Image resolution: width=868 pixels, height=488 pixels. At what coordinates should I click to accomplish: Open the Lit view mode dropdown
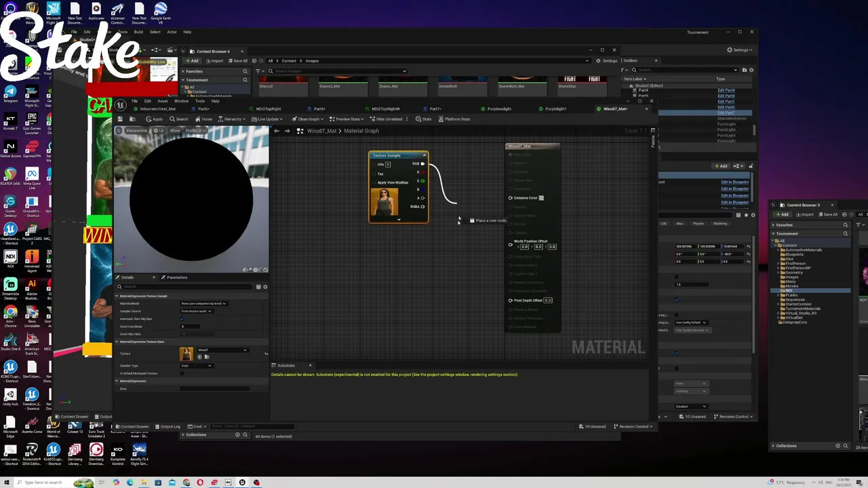[160, 130]
